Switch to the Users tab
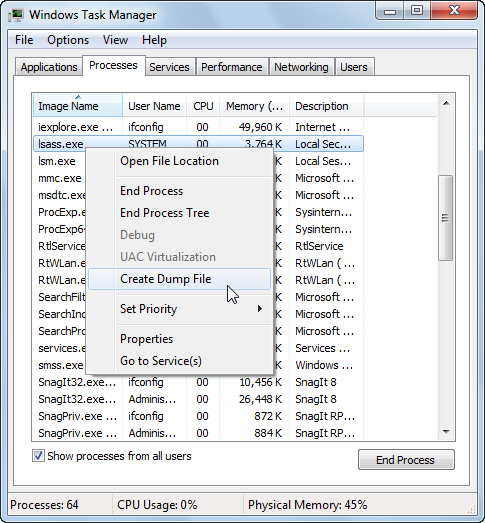Image resolution: width=485 pixels, height=523 pixels. tap(354, 67)
